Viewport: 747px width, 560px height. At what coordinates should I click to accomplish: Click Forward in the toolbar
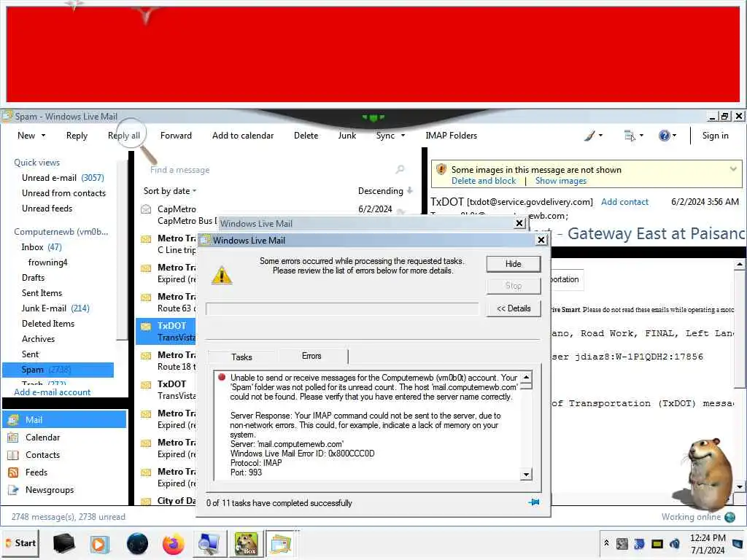point(176,136)
